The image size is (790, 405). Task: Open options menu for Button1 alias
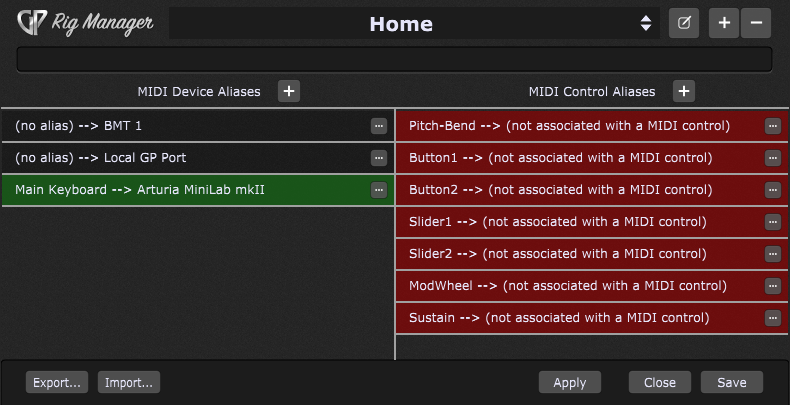tap(772, 158)
